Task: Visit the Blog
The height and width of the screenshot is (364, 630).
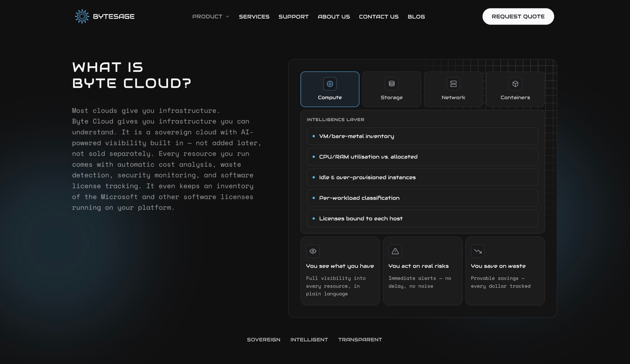Action: [416, 17]
